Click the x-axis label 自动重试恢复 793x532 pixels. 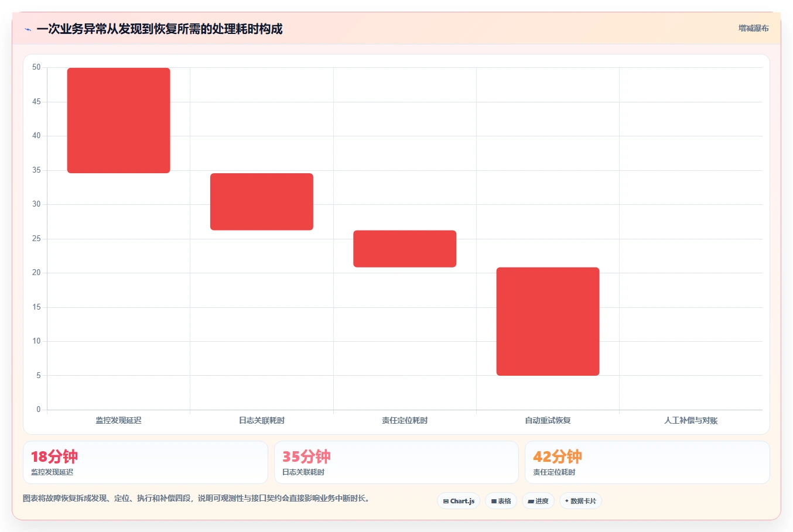[548, 420]
